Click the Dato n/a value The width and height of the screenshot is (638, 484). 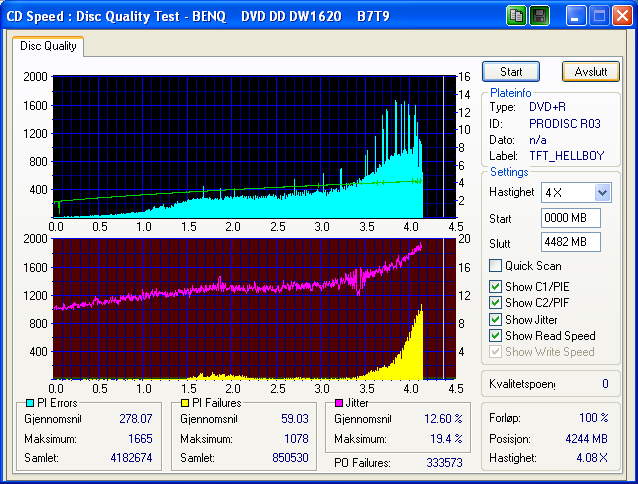click(537, 140)
